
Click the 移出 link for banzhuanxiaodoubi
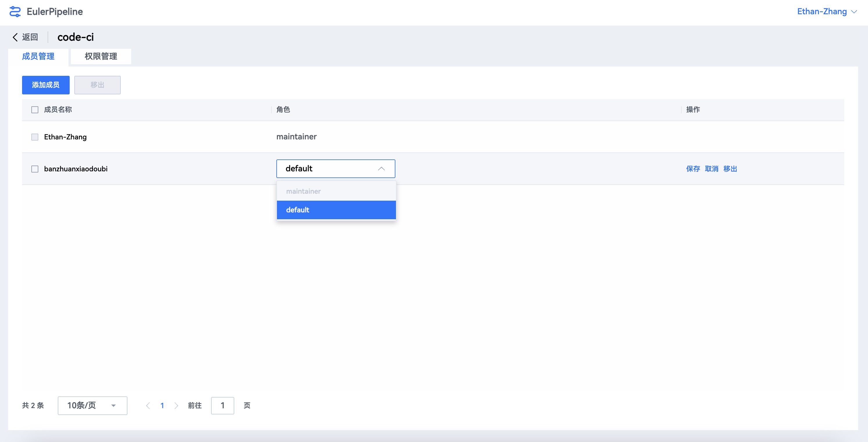[x=730, y=169]
